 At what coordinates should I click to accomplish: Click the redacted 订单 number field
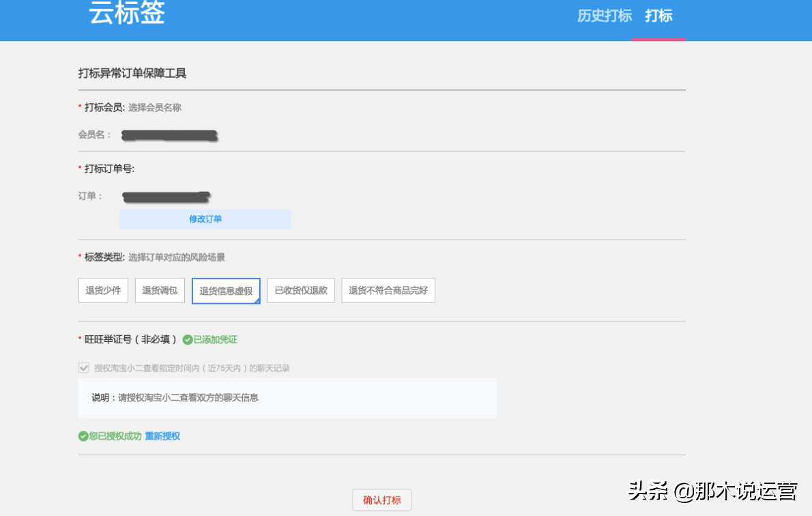[x=166, y=197]
